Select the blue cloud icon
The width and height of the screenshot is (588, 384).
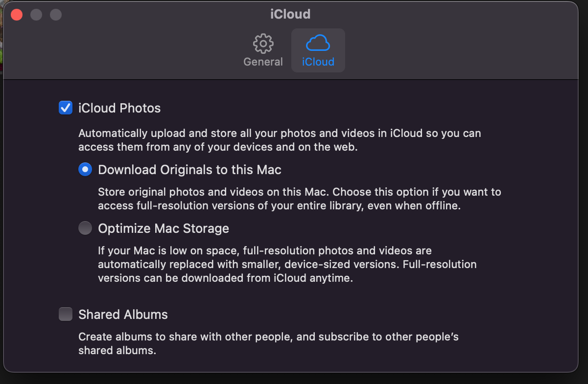tap(318, 44)
